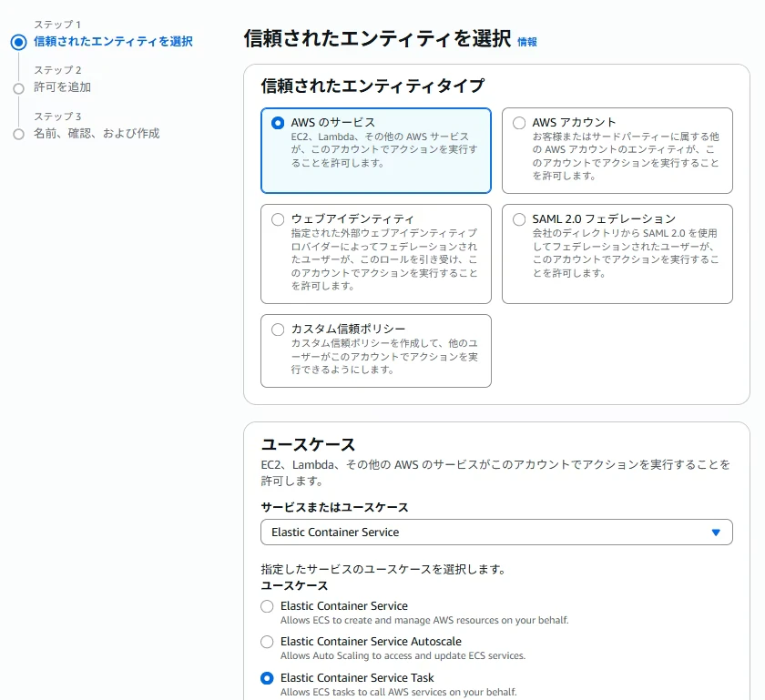
Task: Select the AWS のサービス radio option
Action: (x=278, y=123)
